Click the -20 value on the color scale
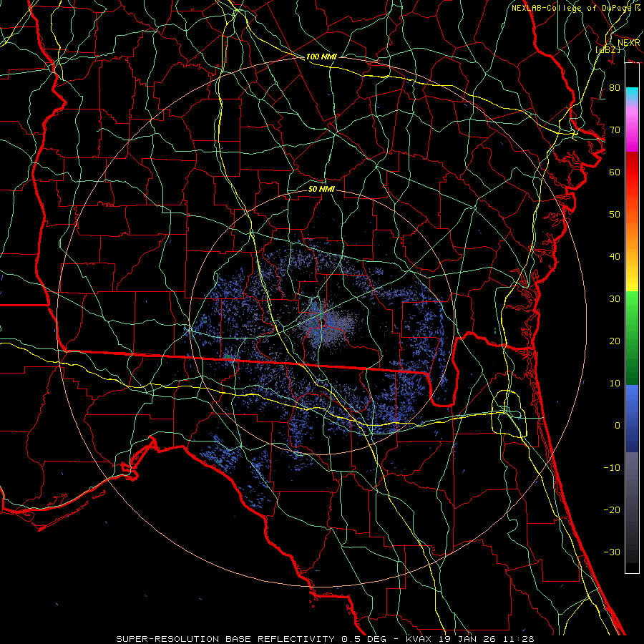The image size is (644, 644). coord(612,510)
